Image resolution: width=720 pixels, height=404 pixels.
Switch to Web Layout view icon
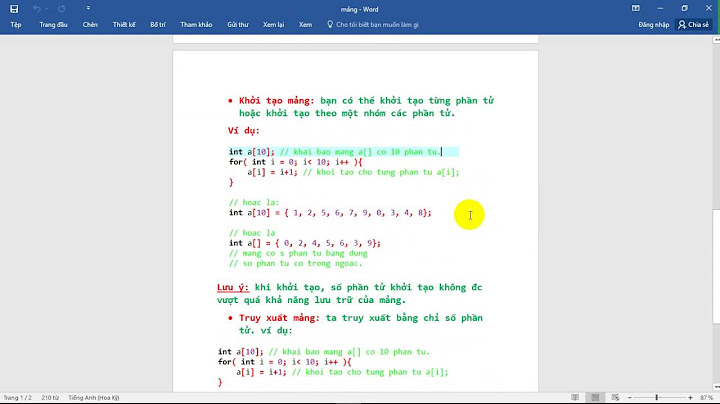click(x=615, y=398)
